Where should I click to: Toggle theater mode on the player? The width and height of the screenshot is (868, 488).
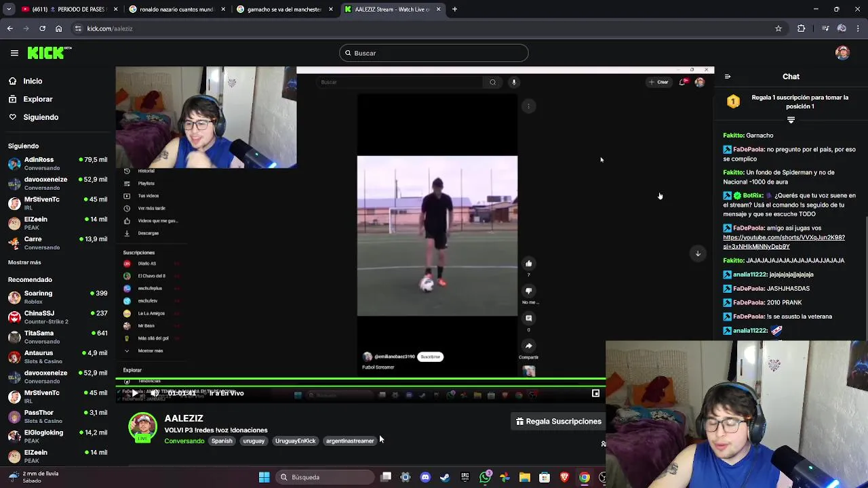[595, 393]
